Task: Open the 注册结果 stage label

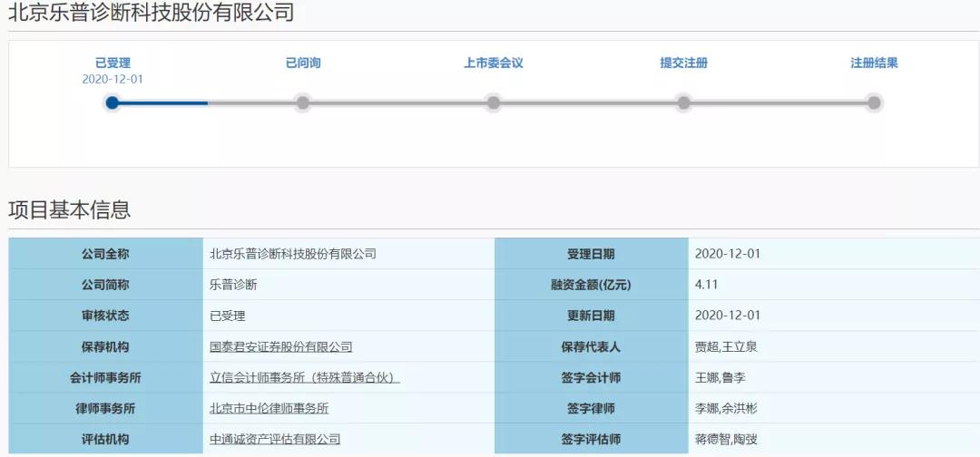Action: click(x=874, y=63)
